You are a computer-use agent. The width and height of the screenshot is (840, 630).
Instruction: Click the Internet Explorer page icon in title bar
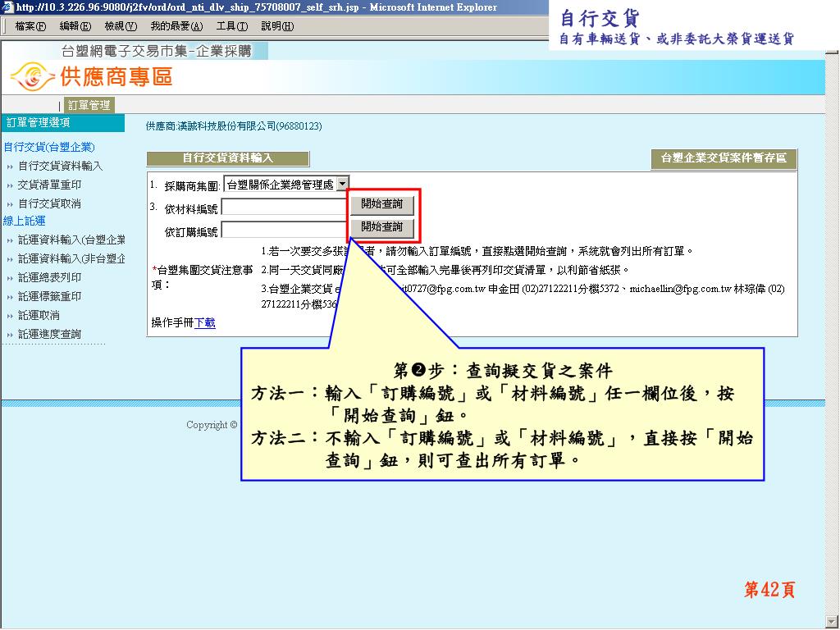click(x=7, y=7)
